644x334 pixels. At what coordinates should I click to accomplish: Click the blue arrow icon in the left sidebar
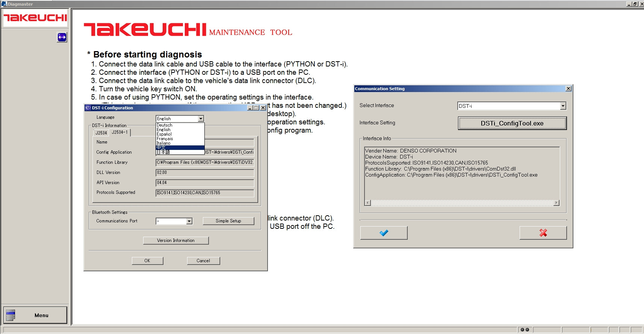(x=62, y=37)
